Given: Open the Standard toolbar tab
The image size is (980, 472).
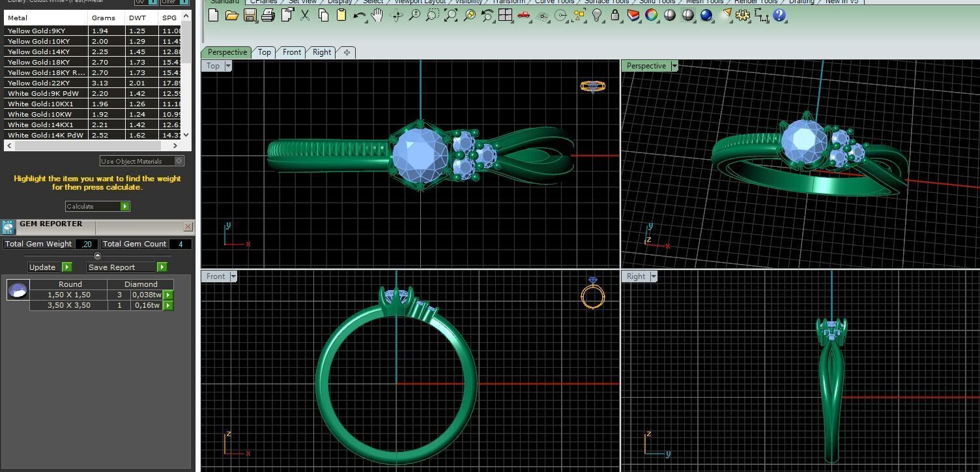Looking at the screenshot, I should [224, 2].
